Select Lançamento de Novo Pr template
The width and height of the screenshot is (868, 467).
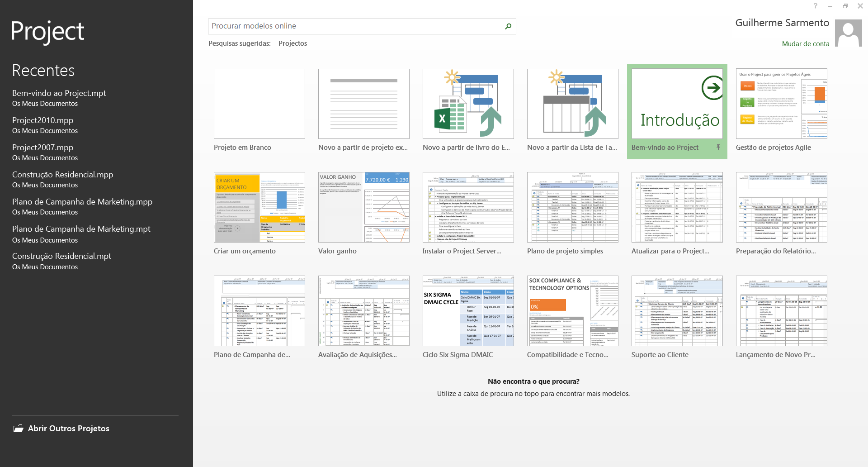coord(782,311)
